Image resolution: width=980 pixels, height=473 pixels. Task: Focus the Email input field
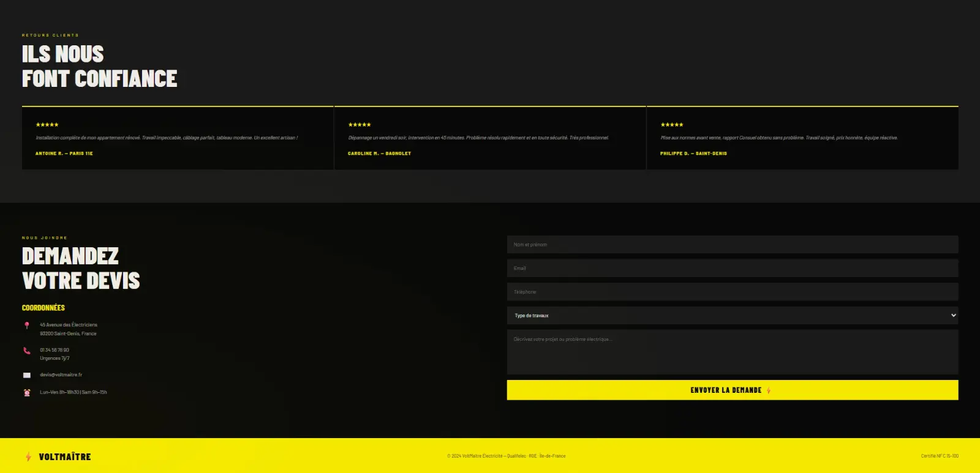coord(733,268)
